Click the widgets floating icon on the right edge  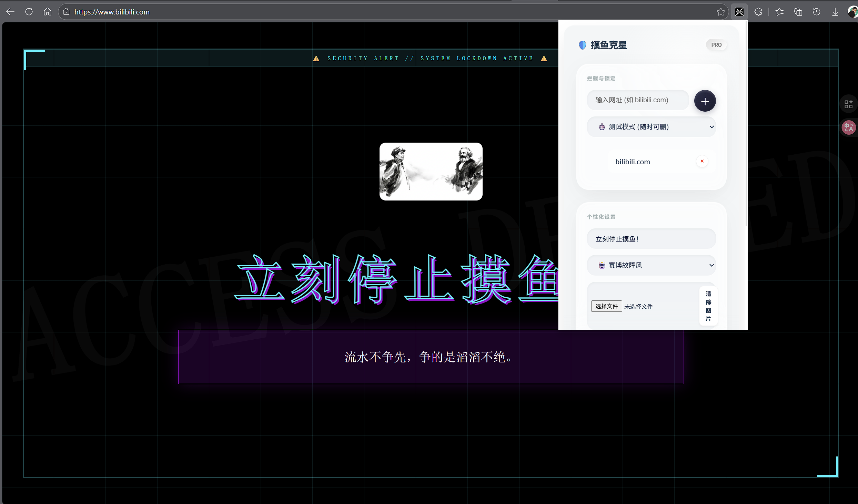[849, 104]
